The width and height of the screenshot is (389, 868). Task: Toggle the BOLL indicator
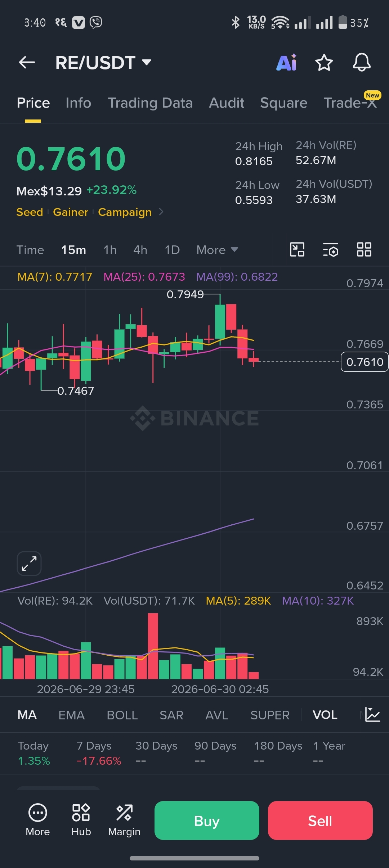click(x=122, y=715)
